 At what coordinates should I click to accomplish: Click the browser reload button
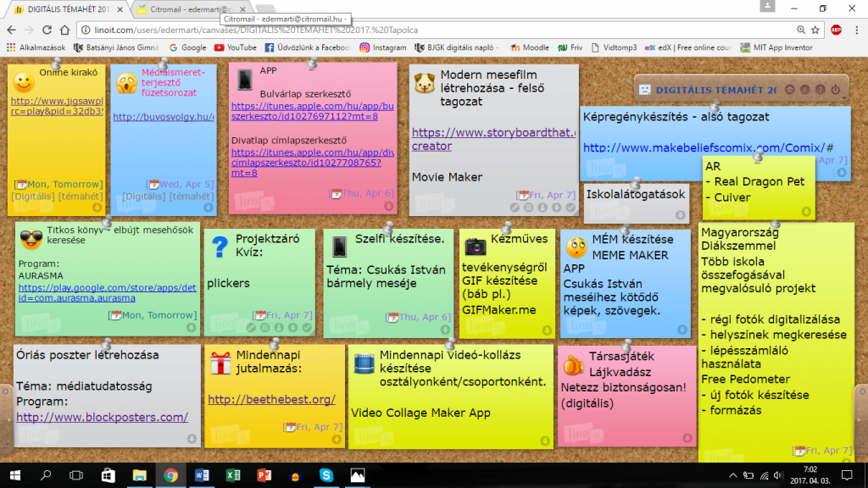(x=47, y=30)
